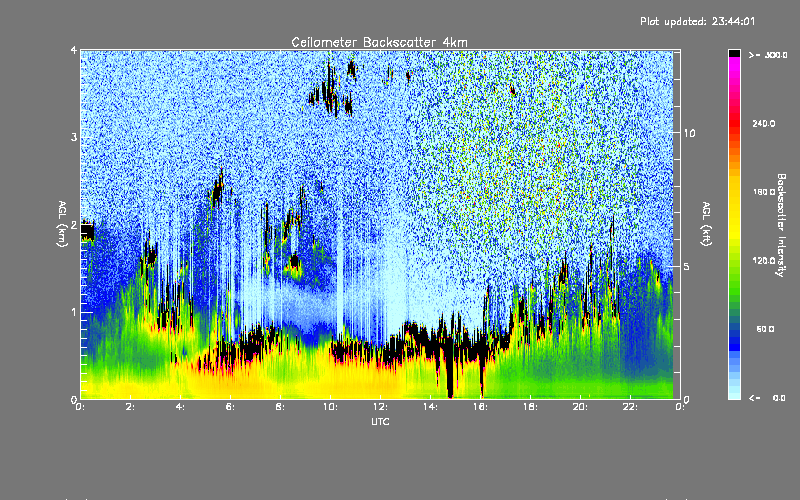Click the '<= 0.0' colorbar value
This screenshot has width=800, height=500.
click(767, 398)
